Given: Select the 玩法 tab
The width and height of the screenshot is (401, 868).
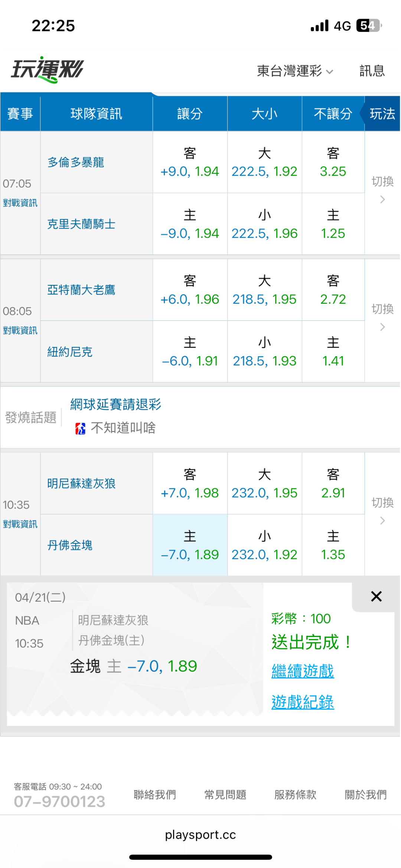Looking at the screenshot, I should tap(382, 114).
